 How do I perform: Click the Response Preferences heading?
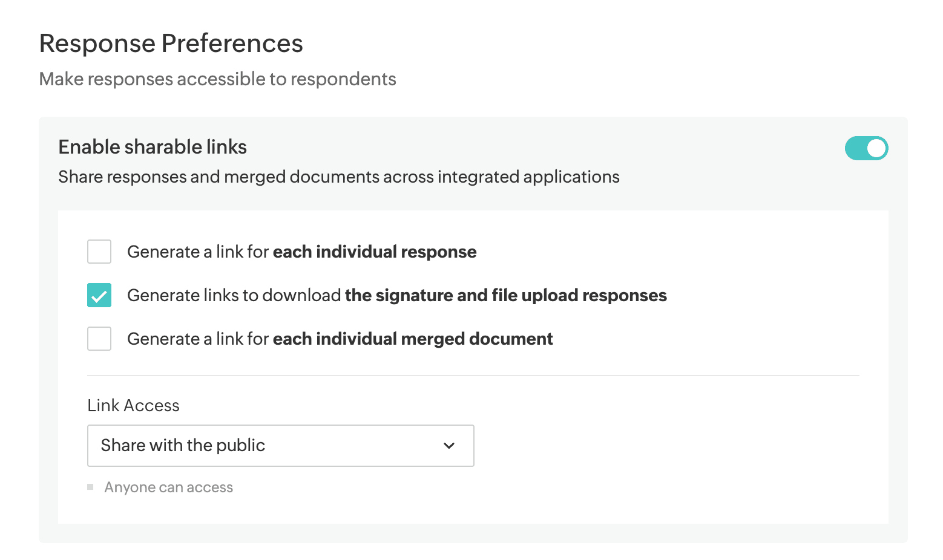click(171, 44)
